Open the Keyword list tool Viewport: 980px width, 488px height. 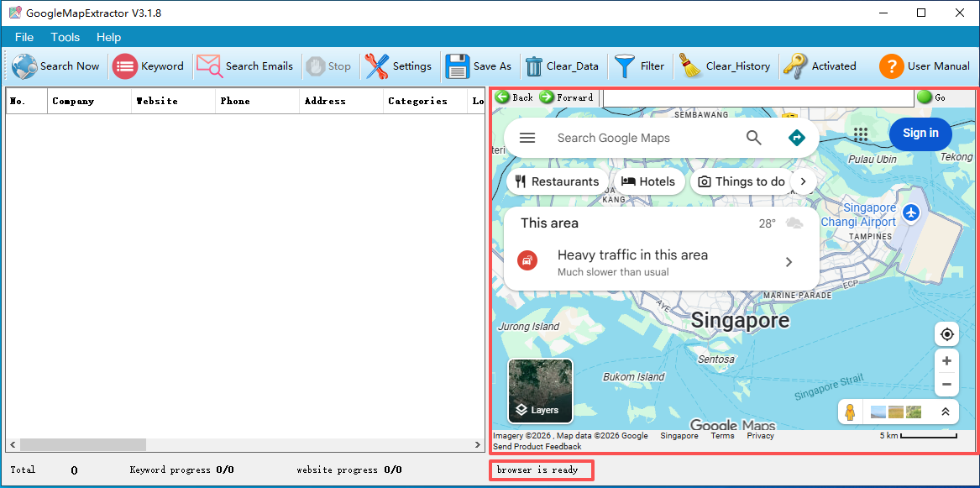(125, 66)
